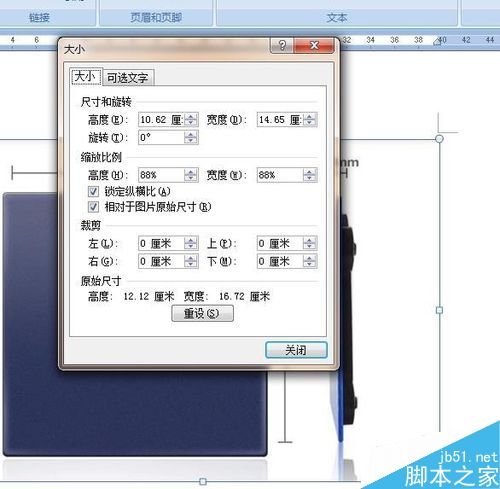Click the picture's rotation handle circle
This screenshot has width=500, height=489.
click(x=440, y=138)
